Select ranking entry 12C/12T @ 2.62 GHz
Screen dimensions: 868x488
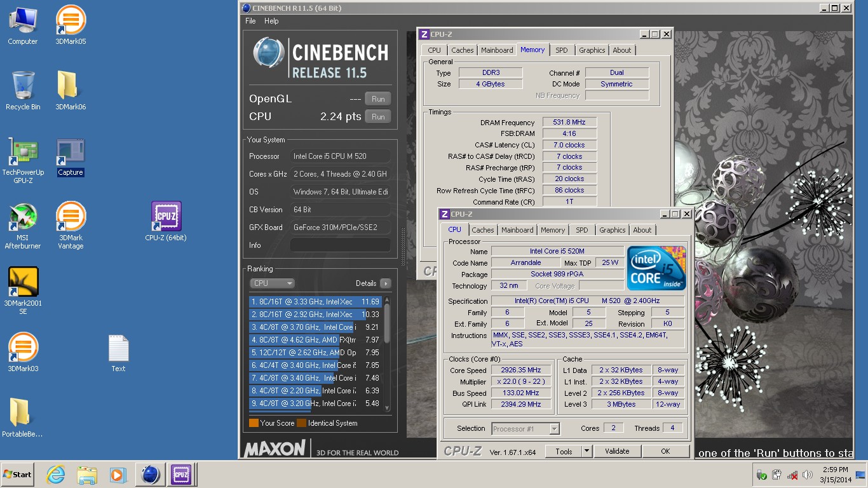(315, 353)
